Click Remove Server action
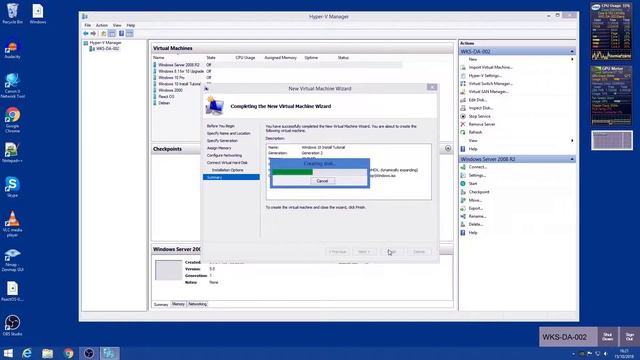The width and height of the screenshot is (640, 360). pyautogui.click(x=482, y=124)
